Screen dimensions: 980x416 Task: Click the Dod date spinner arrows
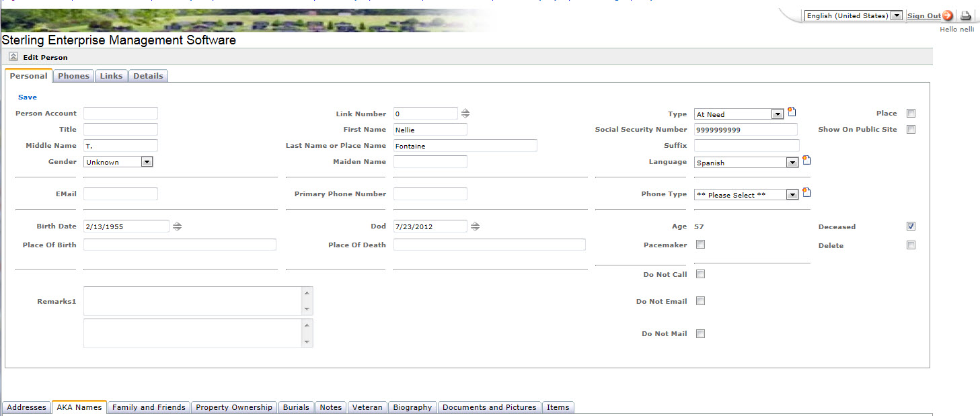[x=475, y=226]
